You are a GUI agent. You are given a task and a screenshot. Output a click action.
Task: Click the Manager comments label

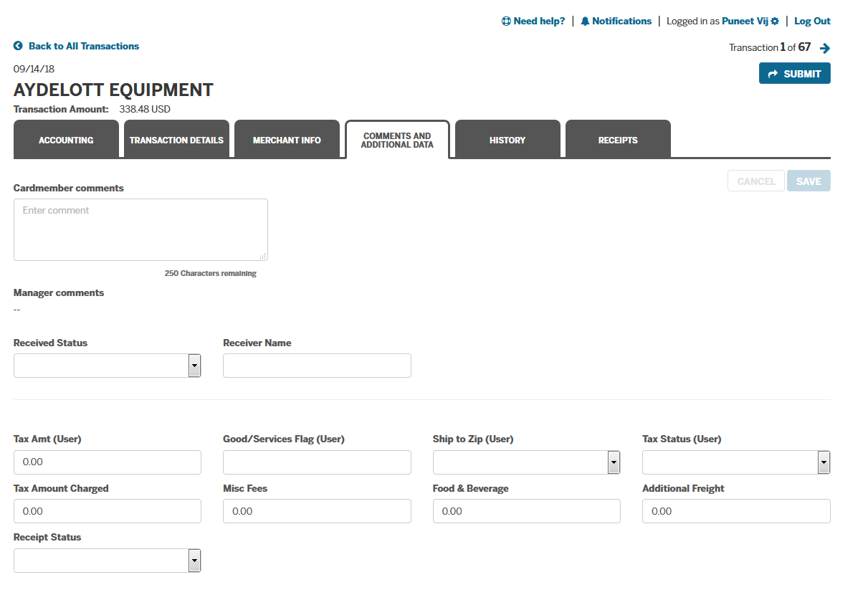click(59, 292)
